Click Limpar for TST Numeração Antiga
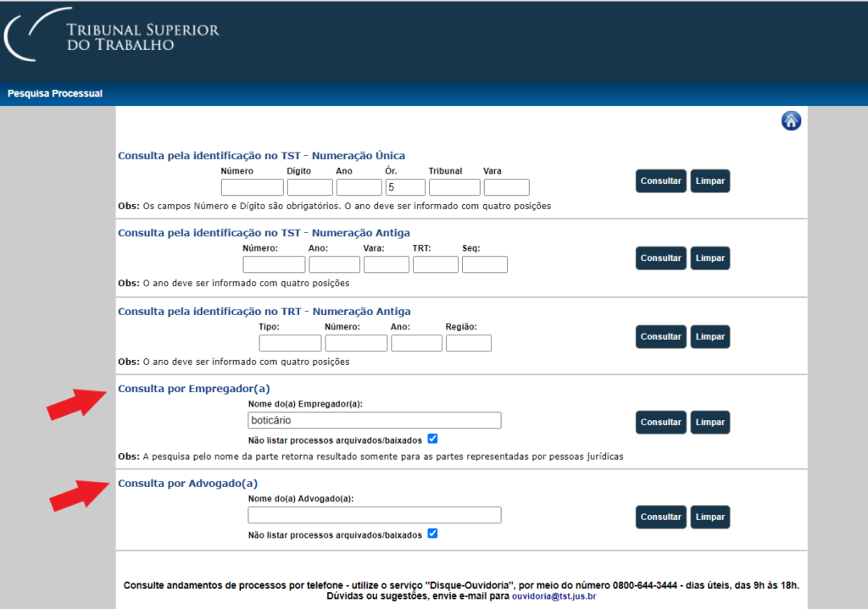This screenshot has width=868, height=609. click(x=710, y=257)
